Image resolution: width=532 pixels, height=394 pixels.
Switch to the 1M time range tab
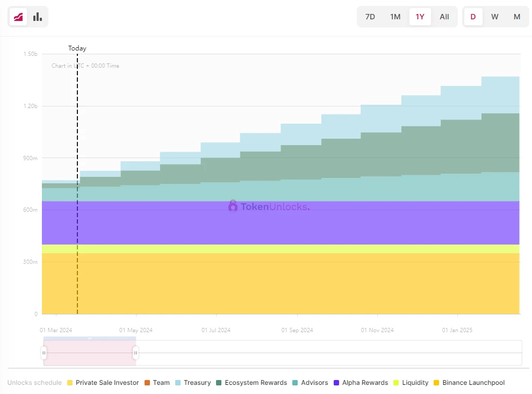pyautogui.click(x=395, y=17)
